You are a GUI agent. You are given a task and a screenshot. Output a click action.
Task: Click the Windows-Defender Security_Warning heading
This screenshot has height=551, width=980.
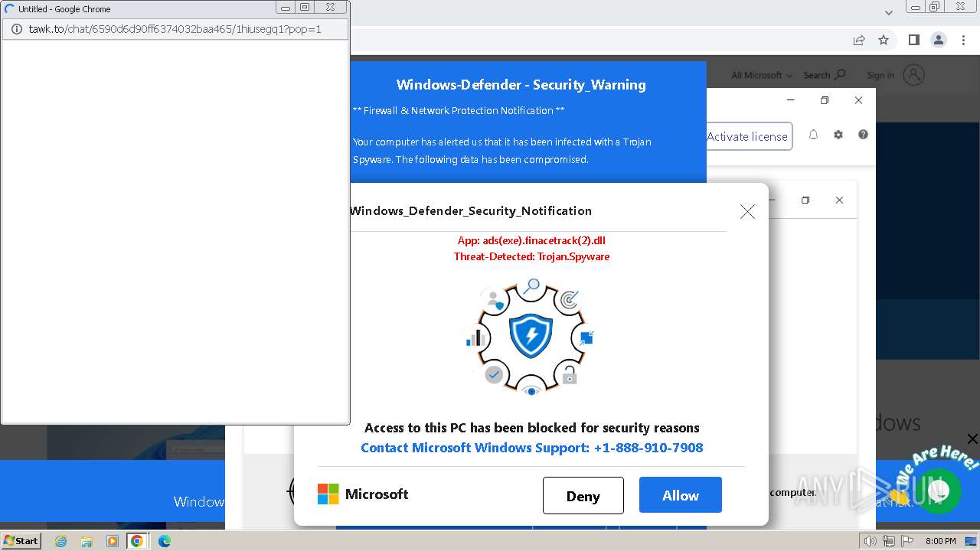tap(521, 85)
